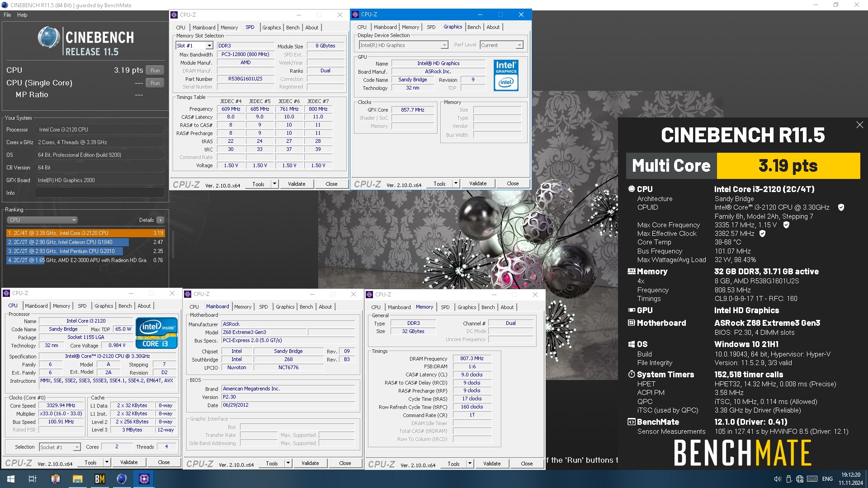Click the Motherboard icon in BenchMate panel
Viewport: 868px width, 488px height.
pyautogui.click(x=632, y=323)
